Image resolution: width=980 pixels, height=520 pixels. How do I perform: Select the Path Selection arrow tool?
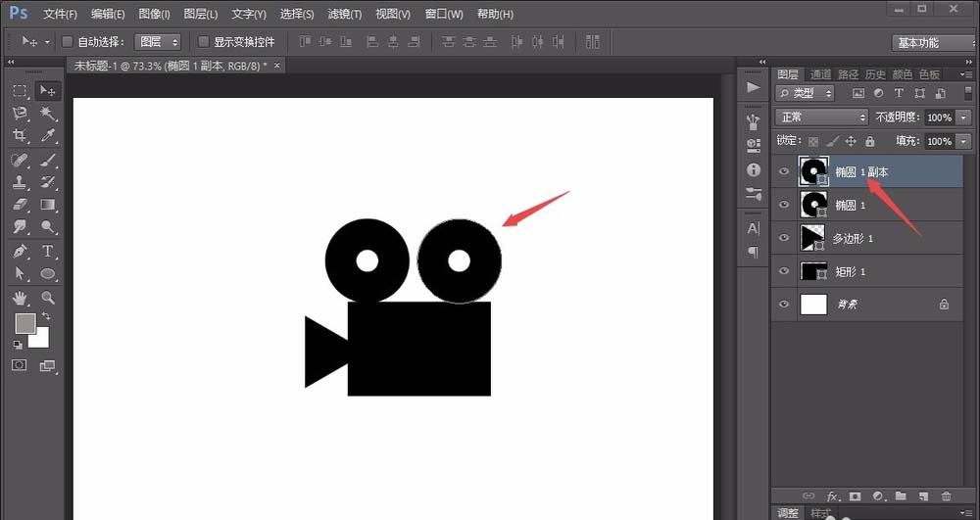20,273
